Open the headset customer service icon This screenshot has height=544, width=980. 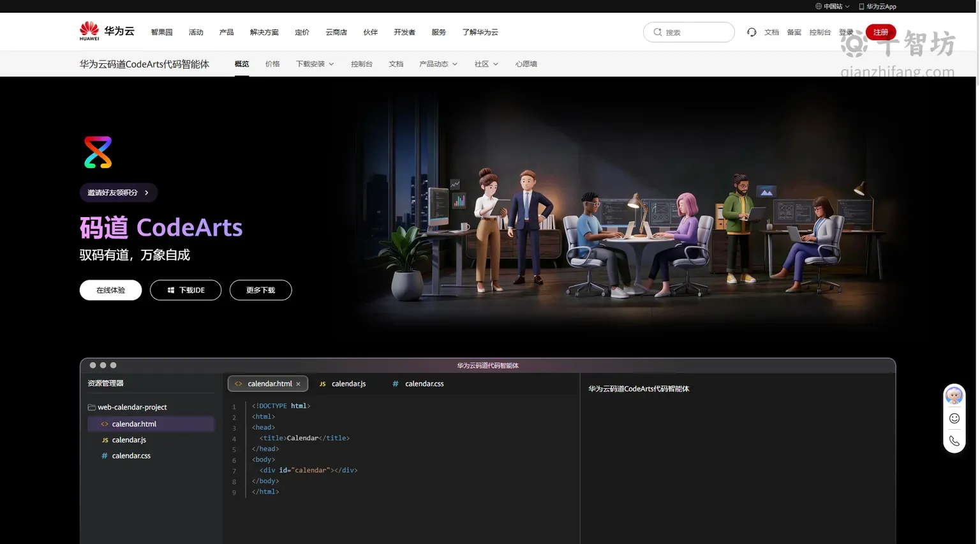point(752,32)
